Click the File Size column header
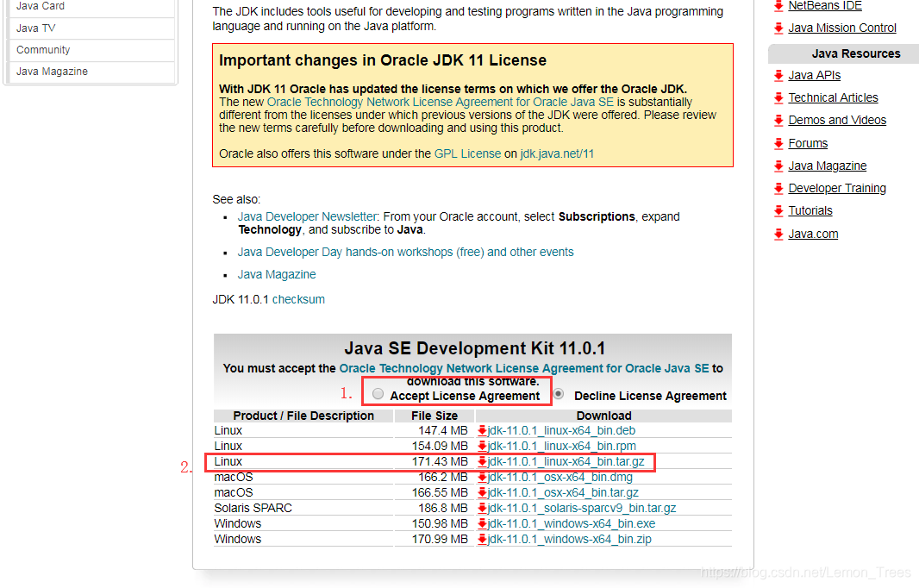 (434, 416)
